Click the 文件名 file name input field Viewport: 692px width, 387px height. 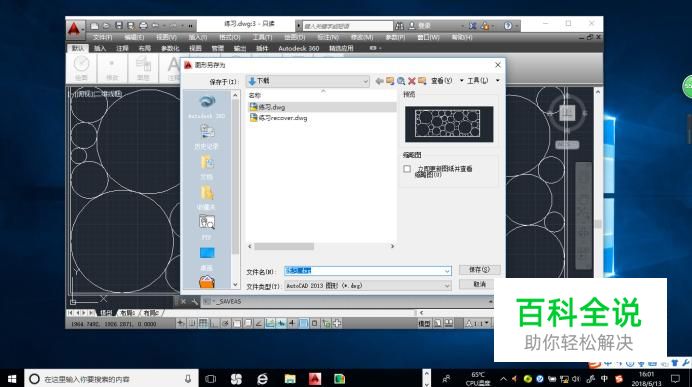[368, 271]
